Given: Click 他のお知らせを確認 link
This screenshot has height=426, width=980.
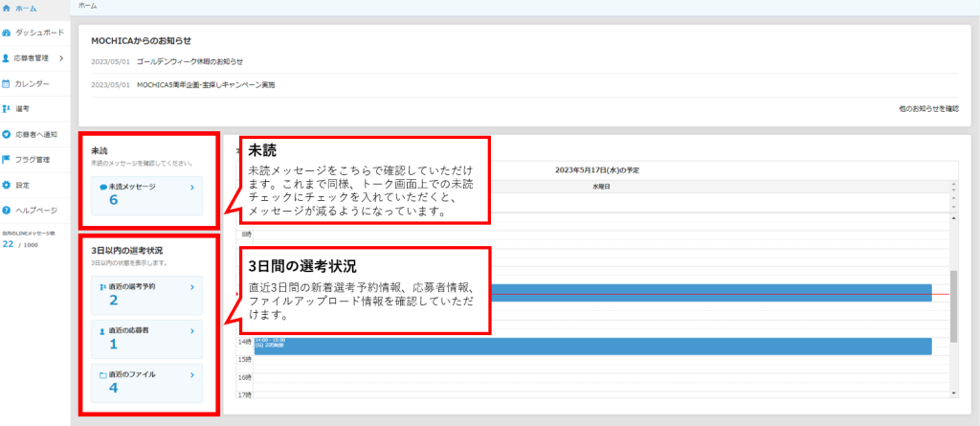Looking at the screenshot, I should click(928, 109).
